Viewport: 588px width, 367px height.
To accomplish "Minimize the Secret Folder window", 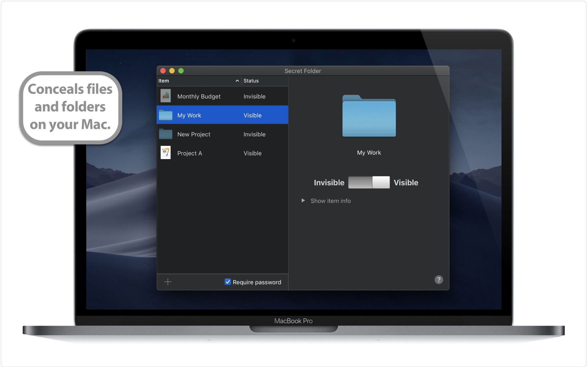I will click(172, 71).
